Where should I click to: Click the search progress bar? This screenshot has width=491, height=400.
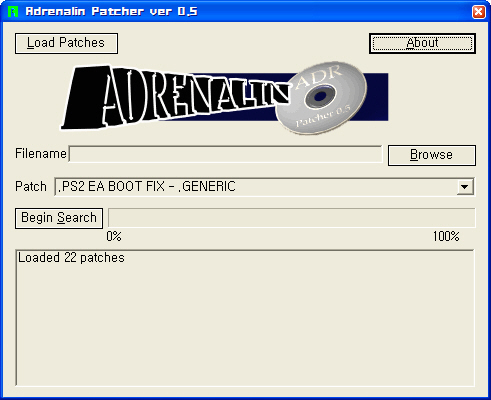coord(292,218)
